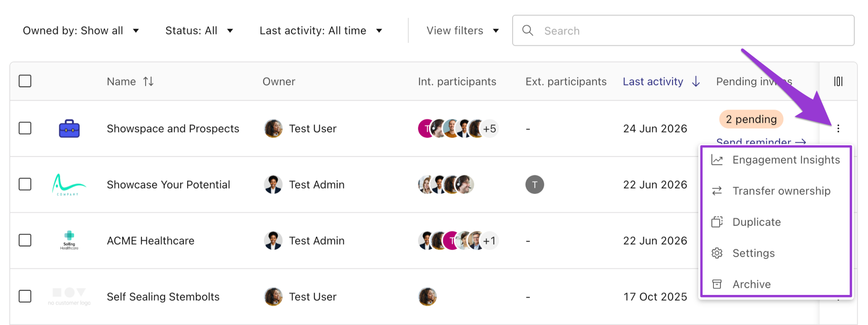868x325 pixels.
Task: Select Transfer ownership from the menu
Action: click(x=776, y=191)
